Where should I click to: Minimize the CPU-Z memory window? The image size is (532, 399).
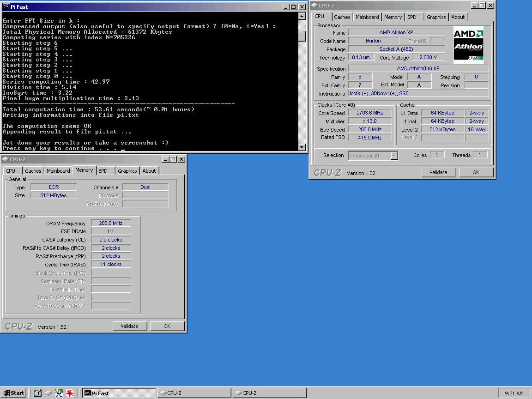coord(166,159)
